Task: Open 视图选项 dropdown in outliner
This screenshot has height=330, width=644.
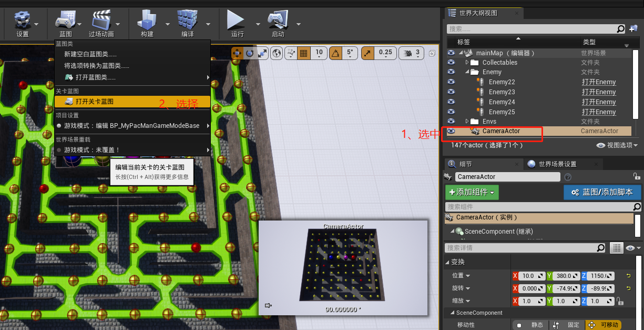Action: [617, 145]
